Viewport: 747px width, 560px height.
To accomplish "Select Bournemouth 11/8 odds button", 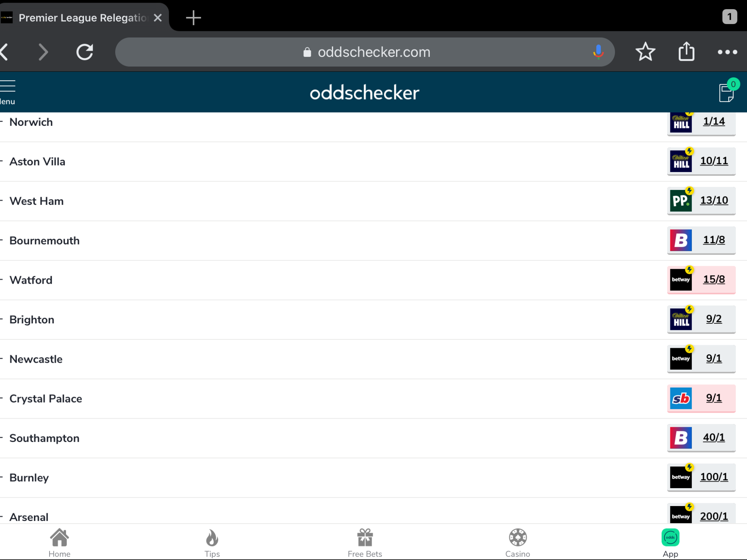I will [701, 240].
